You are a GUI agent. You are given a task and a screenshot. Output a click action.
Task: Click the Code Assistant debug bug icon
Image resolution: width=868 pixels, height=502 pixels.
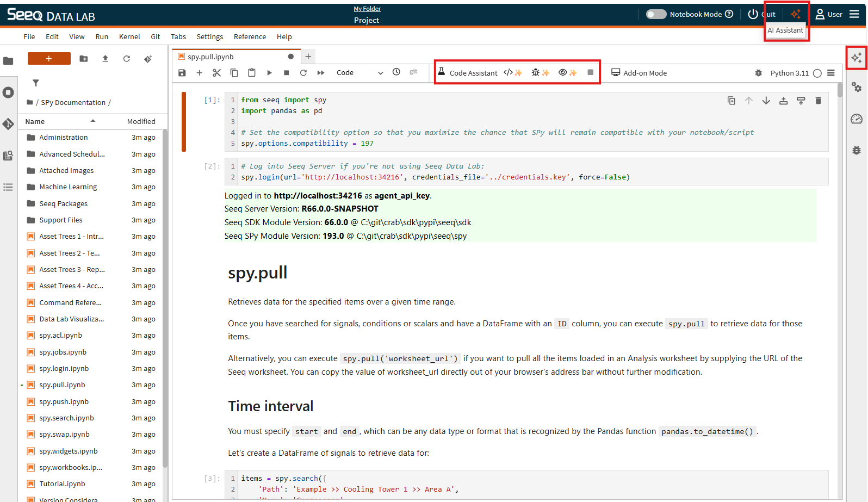pos(540,72)
